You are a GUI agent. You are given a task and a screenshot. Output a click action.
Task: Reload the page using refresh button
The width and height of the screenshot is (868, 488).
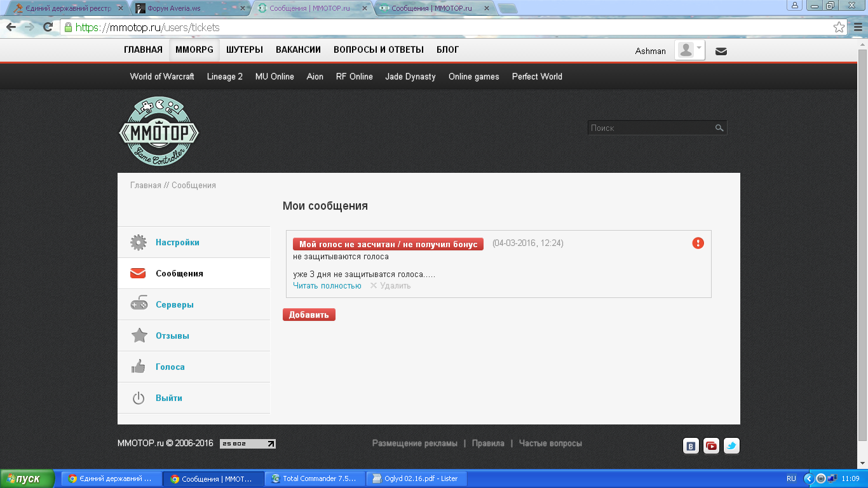48,27
